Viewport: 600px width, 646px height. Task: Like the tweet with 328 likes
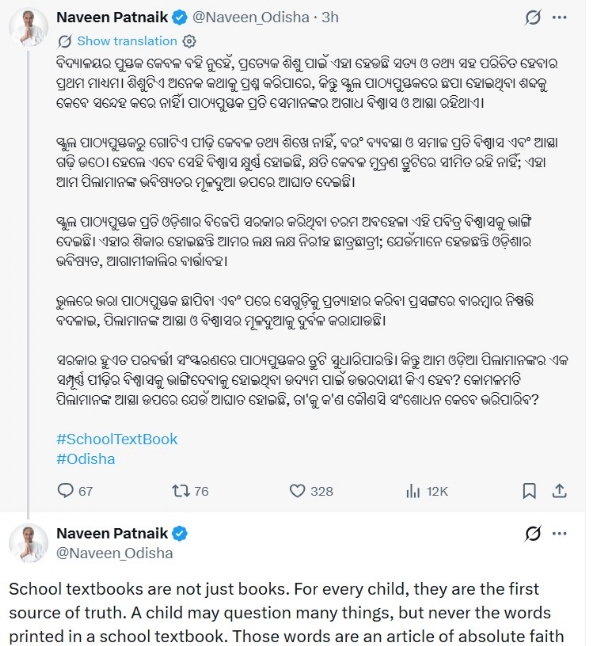297,491
